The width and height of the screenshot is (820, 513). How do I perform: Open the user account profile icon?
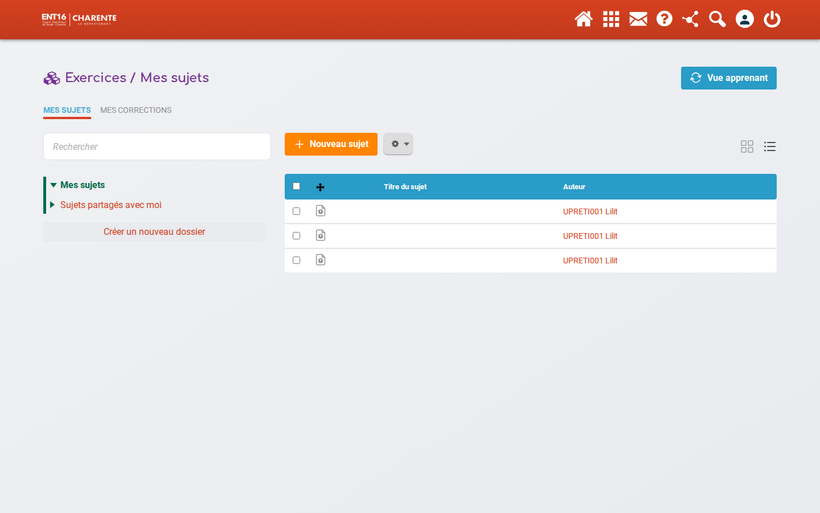pyautogui.click(x=744, y=19)
